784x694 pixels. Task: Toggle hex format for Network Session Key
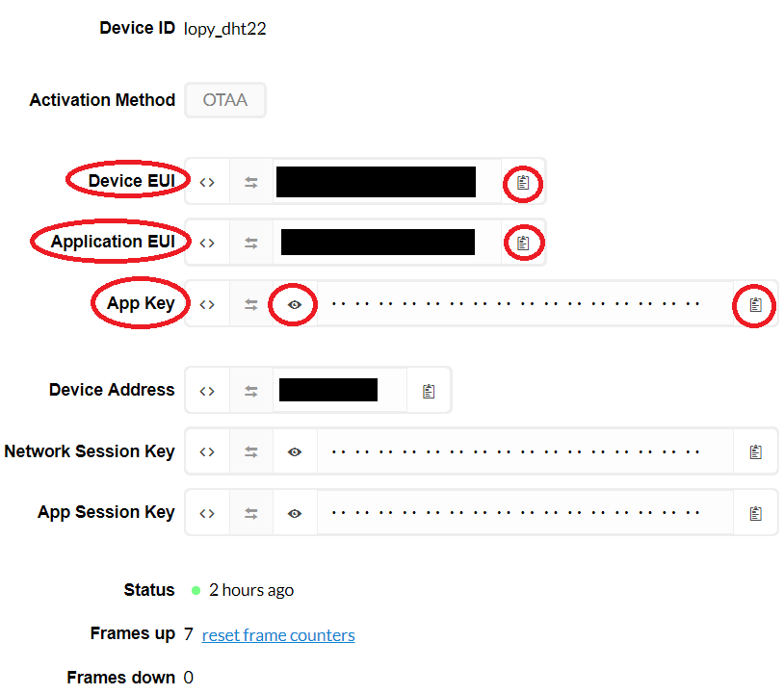pyautogui.click(x=207, y=451)
